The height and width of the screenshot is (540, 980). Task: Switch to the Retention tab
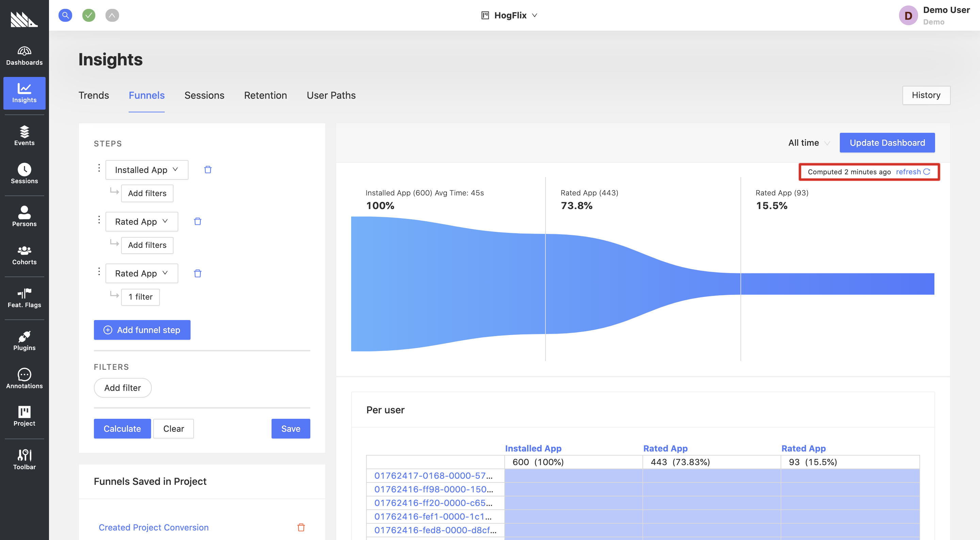[265, 95]
